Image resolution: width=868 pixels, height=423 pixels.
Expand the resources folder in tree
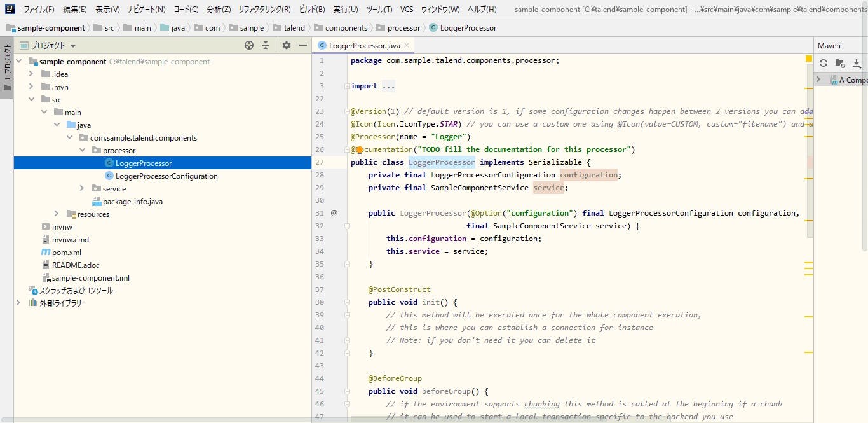57,214
